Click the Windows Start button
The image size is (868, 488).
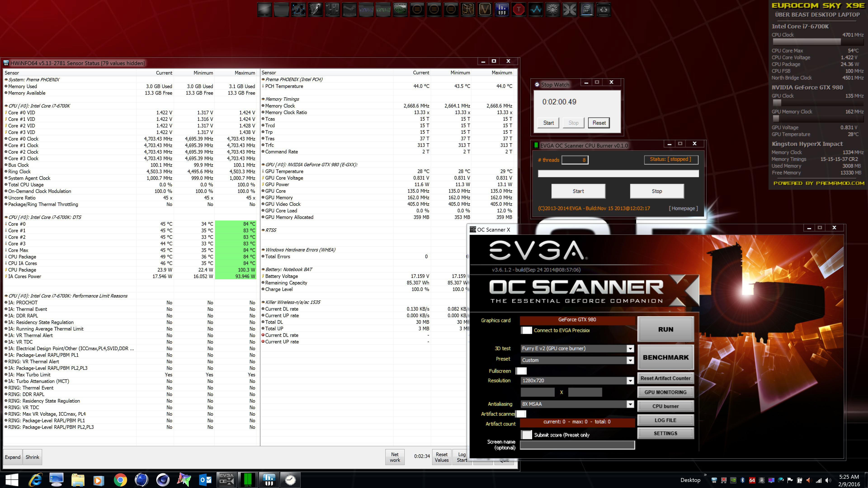click(12, 480)
